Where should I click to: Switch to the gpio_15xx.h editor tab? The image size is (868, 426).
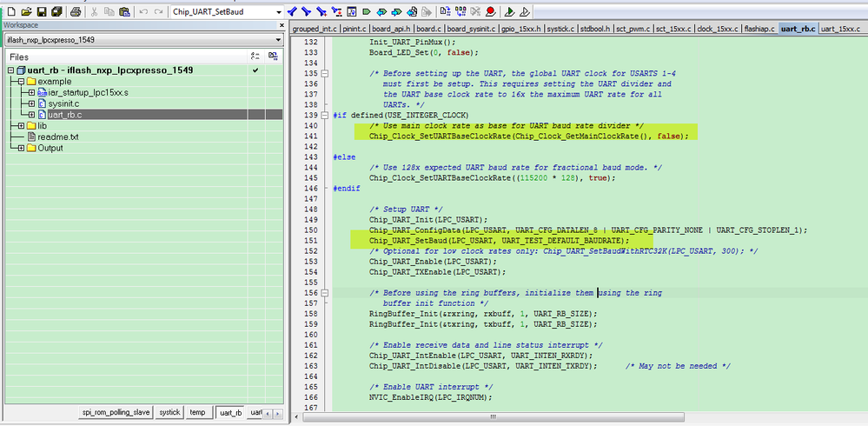point(521,29)
